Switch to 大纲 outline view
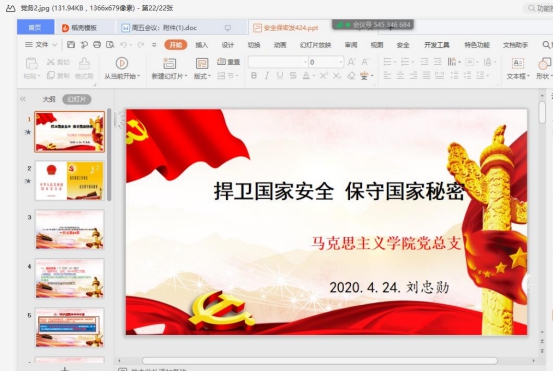554x371 pixels. tap(49, 99)
